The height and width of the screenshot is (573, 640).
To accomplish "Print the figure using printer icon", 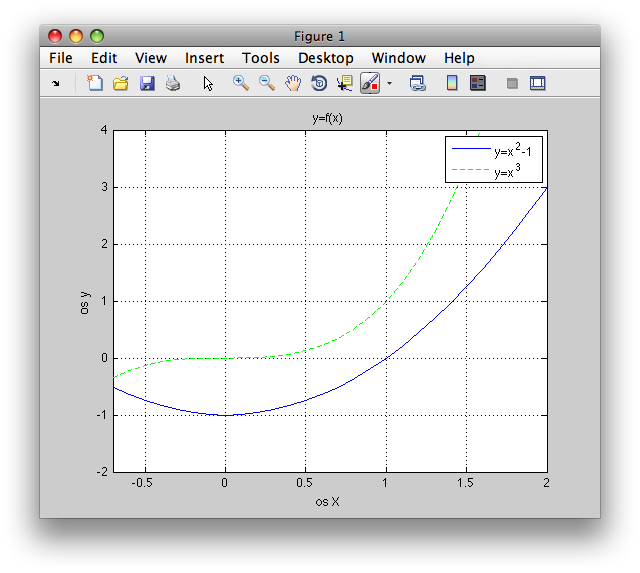I will [173, 83].
